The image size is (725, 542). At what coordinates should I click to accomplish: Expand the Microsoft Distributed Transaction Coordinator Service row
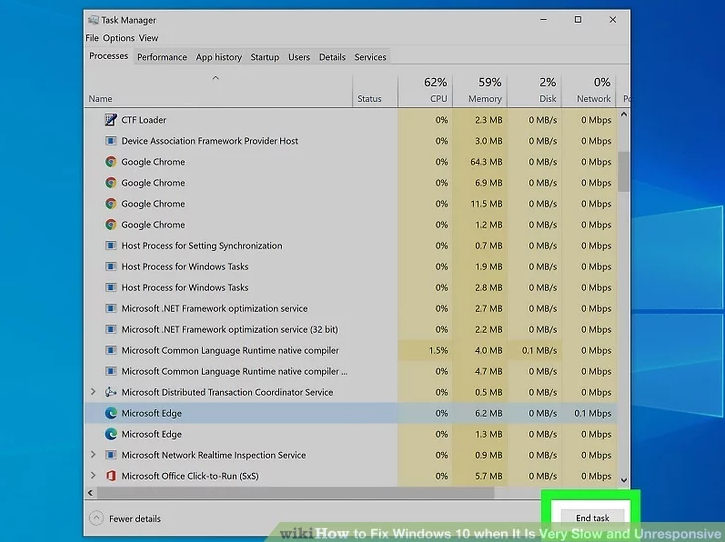(x=93, y=392)
